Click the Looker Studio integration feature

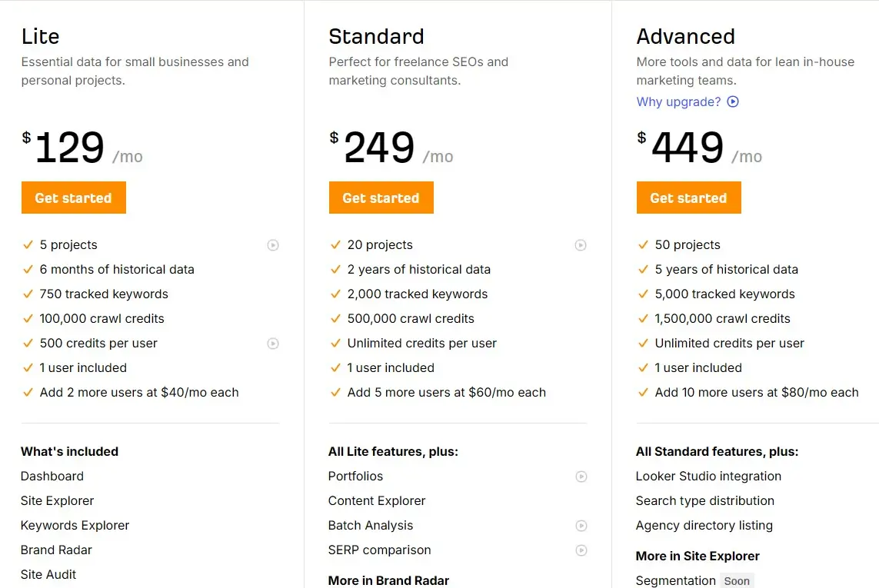coord(708,477)
